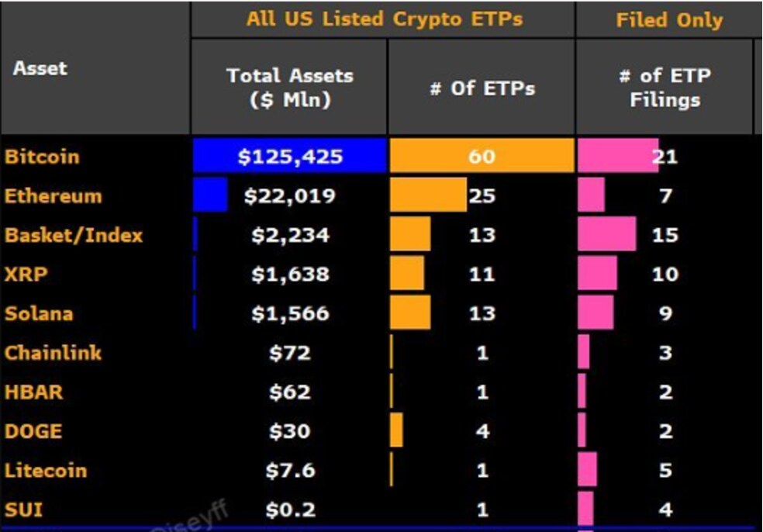763x532 pixels.
Task: Select the Filed Only heading
Action: pyautogui.click(x=668, y=21)
